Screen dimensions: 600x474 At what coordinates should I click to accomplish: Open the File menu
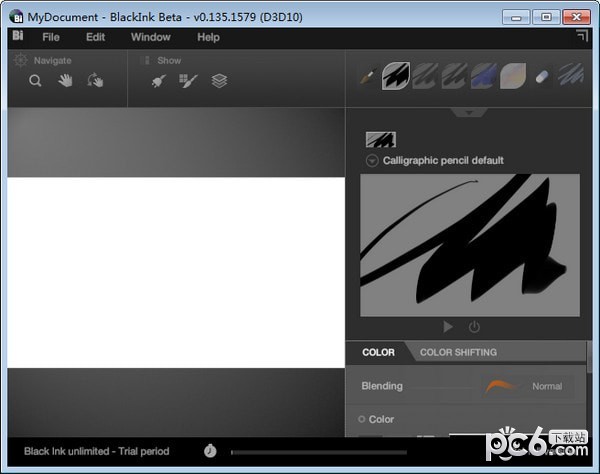51,37
